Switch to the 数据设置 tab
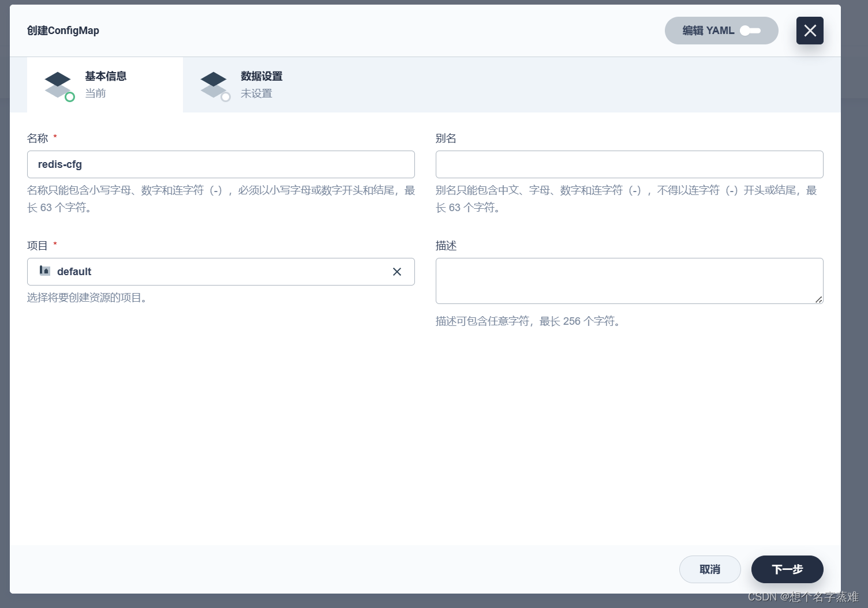 pyautogui.click(x=261, y=85)
